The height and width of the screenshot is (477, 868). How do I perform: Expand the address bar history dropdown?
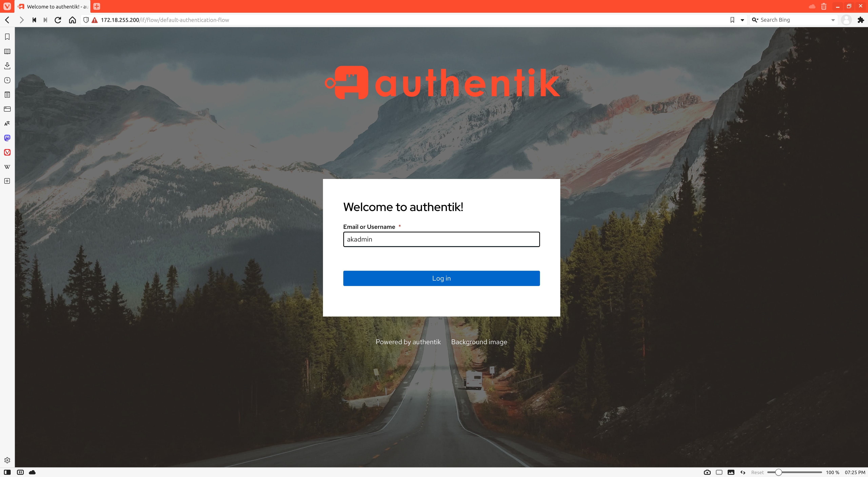pyautogui.click(x=742, y=20)
